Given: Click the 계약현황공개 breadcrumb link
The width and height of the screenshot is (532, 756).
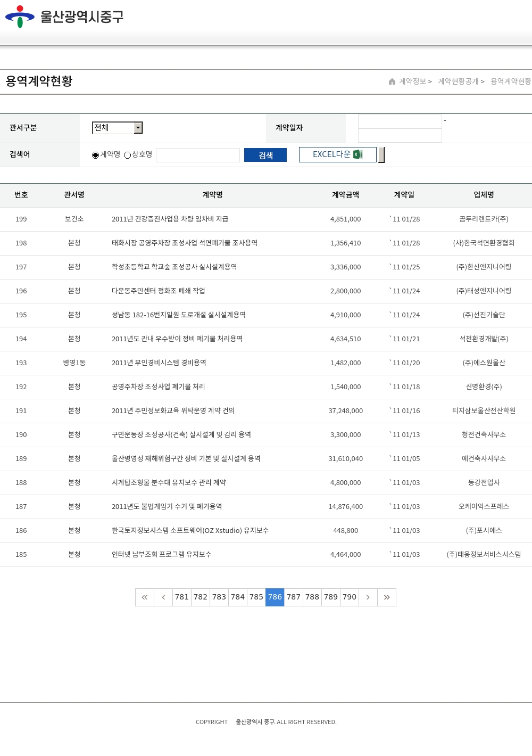Looking at the screenshot, I should pos(458,81).
